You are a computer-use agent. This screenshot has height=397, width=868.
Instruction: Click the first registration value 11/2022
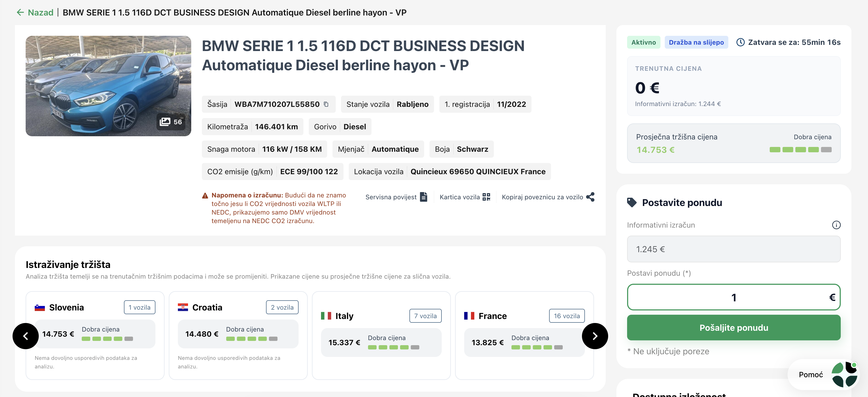coord(511,104)
